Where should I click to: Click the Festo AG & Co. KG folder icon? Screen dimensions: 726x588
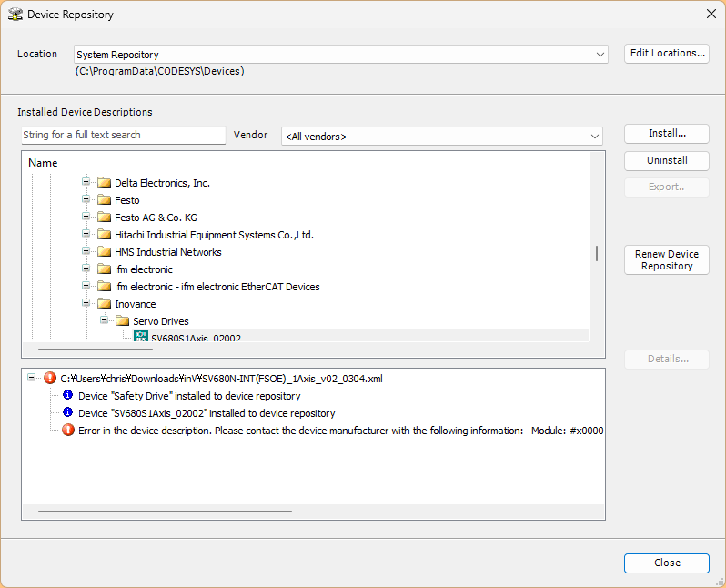tap(105, 217)
